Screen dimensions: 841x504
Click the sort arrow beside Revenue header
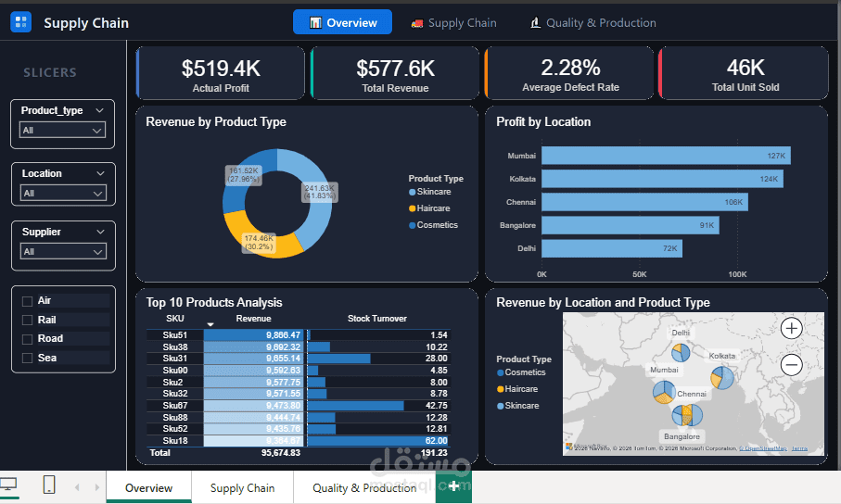pos(210,324)
